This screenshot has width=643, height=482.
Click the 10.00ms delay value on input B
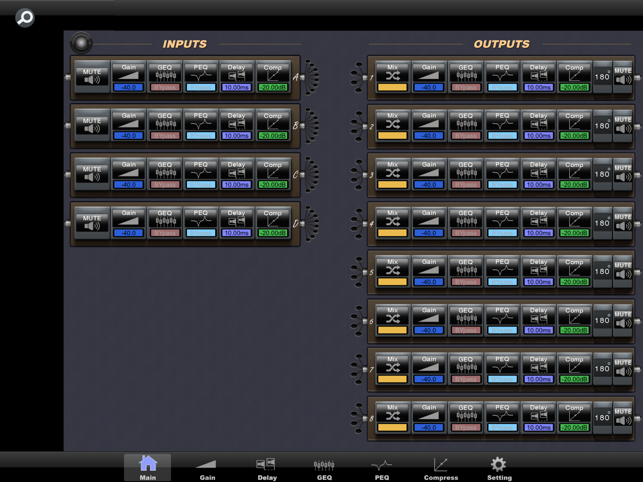pyautogui.click(x=237, y=136)
